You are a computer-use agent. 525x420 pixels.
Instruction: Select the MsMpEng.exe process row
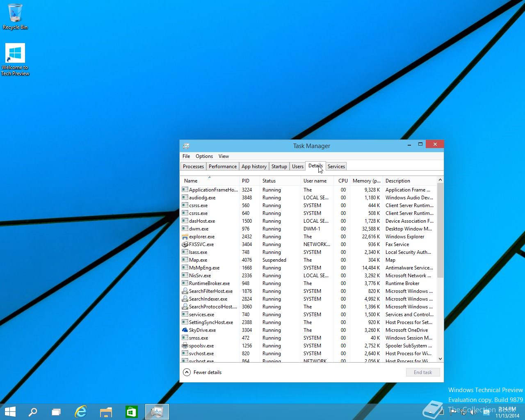point(309,268)
